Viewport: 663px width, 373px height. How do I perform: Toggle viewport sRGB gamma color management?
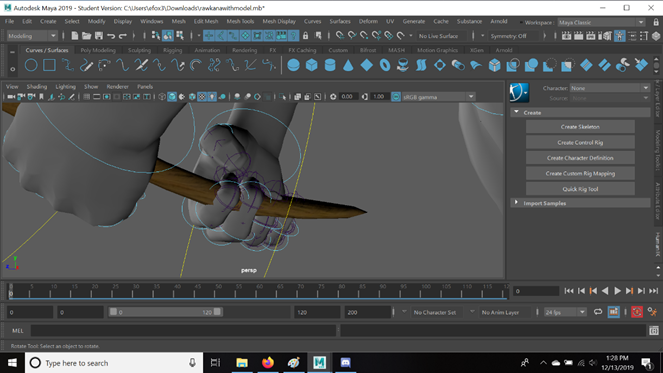tap(396, 97)
